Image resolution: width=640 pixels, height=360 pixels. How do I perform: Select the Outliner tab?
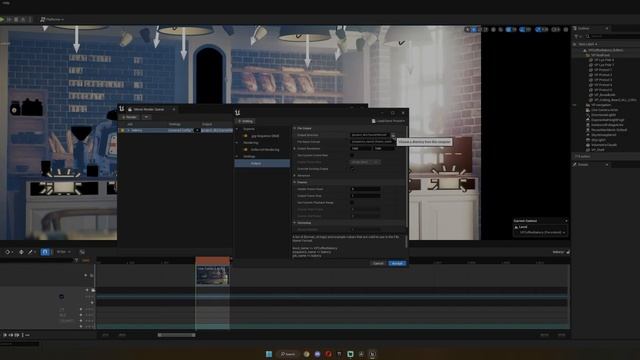(x=584, y=28)
